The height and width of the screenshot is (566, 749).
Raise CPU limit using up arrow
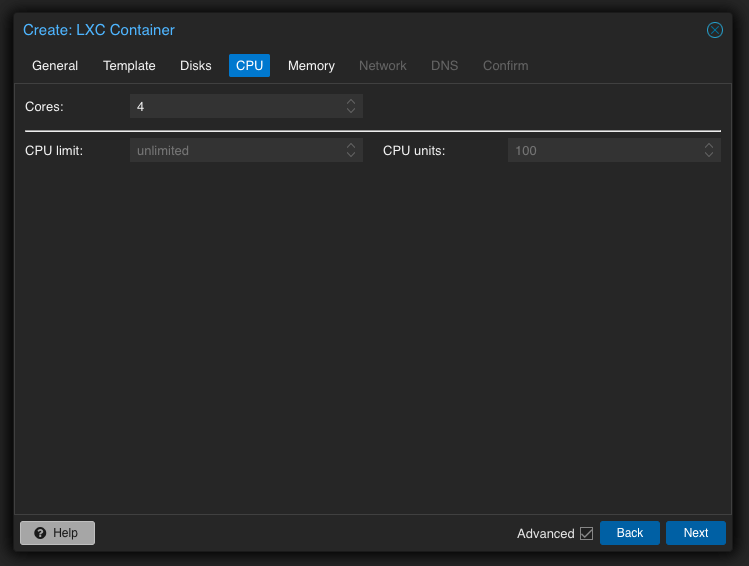click(351, 146)
